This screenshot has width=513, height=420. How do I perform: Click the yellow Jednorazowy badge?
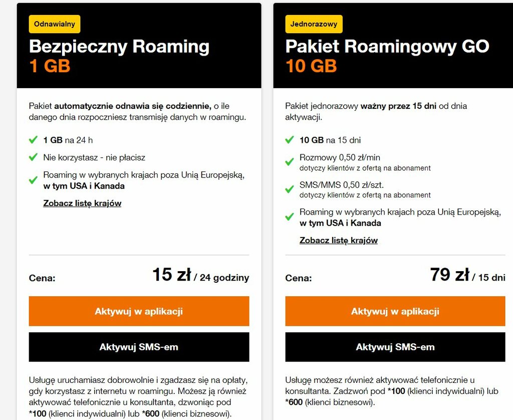click(314, 24)
